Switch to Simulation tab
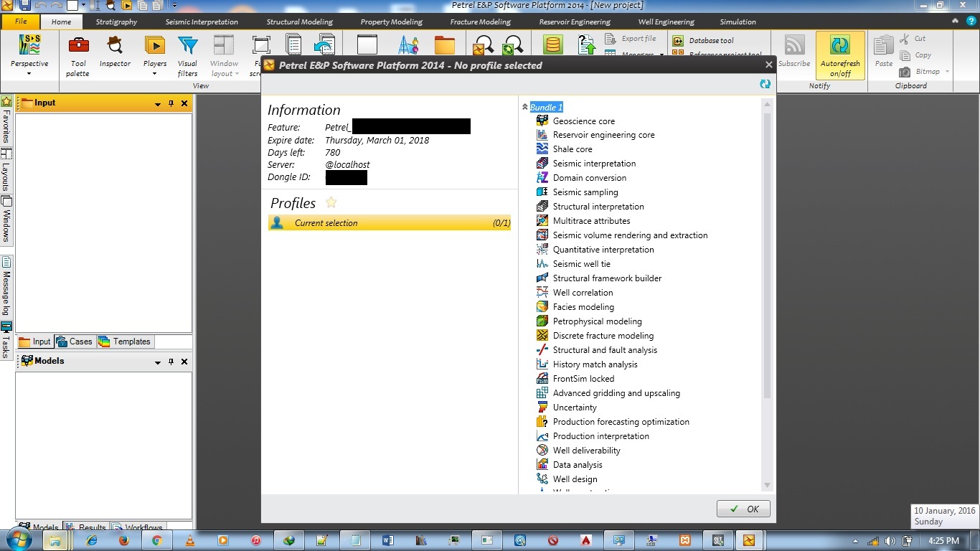The width and height of the screenshot is (980, 551). [738, 22]
